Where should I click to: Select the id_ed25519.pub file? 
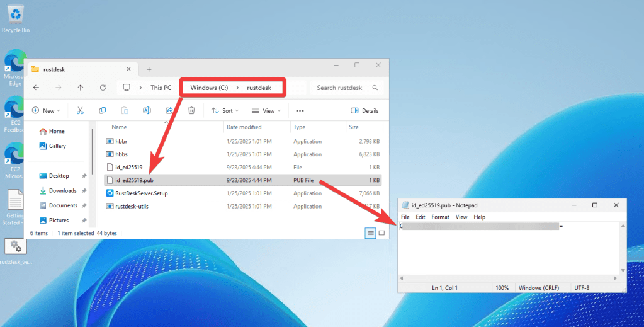(134, 180)
